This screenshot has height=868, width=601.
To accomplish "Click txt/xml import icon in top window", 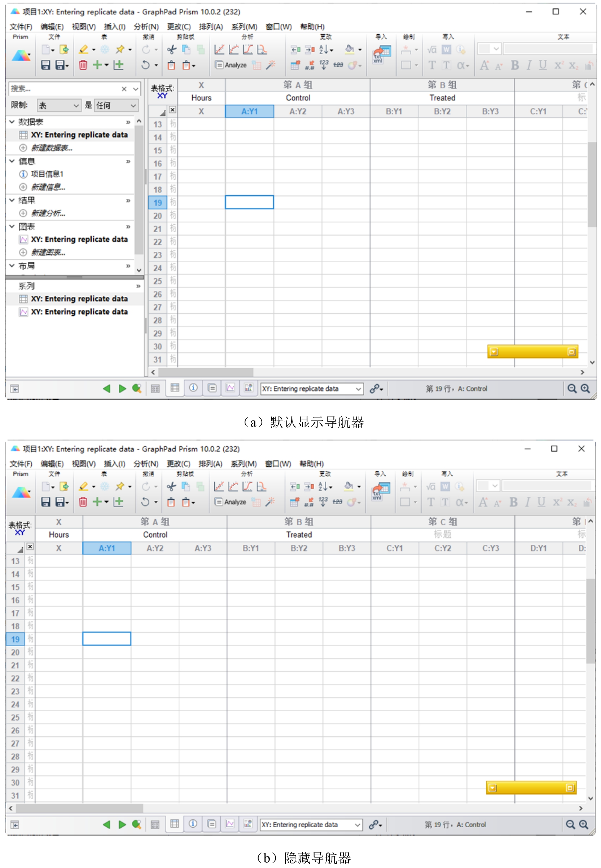I will (382, 54).
